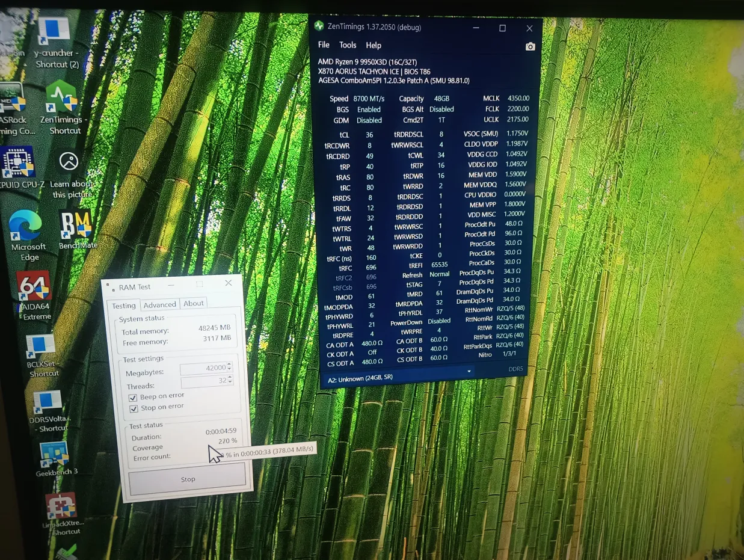Take ZenTimings screenshot with camera icon
This screenshot has width=744, height=560.
click(x=530, y=46)
